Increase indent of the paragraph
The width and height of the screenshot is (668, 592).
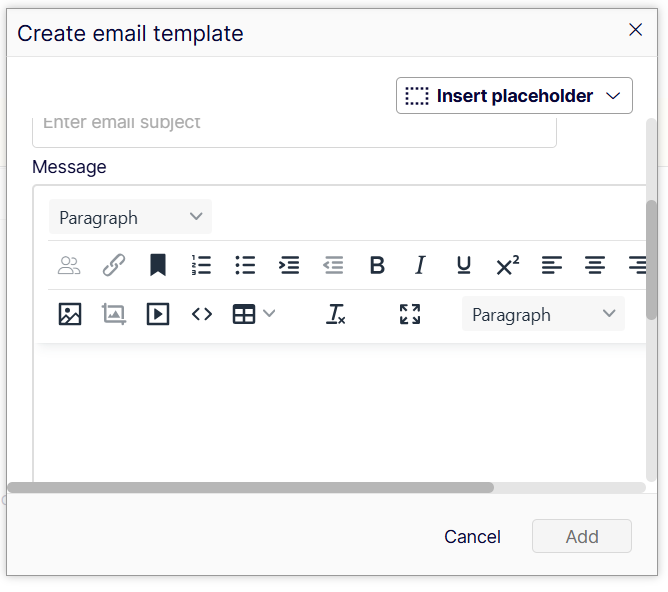[289, 265]
